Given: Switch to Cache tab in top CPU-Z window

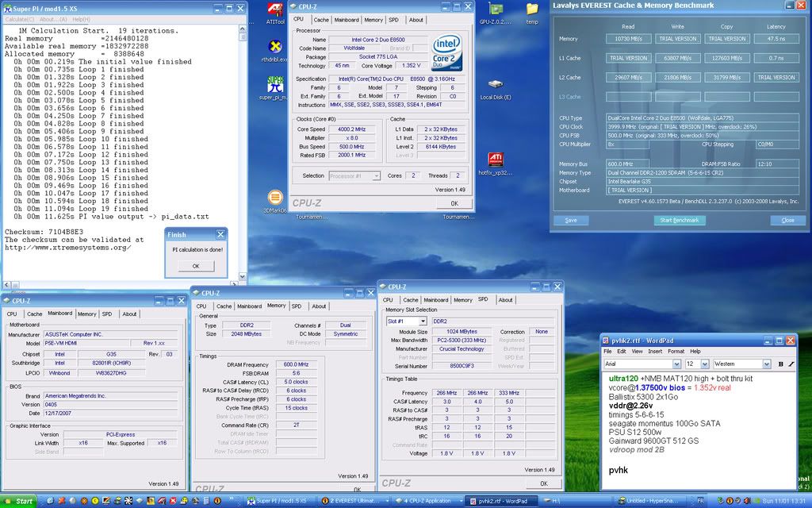Looking at the screenshot, I should [321, 20].
